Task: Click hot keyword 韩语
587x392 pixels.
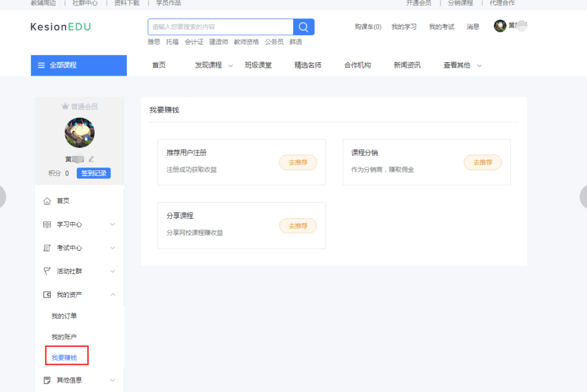Action: (x=296, y=42)
